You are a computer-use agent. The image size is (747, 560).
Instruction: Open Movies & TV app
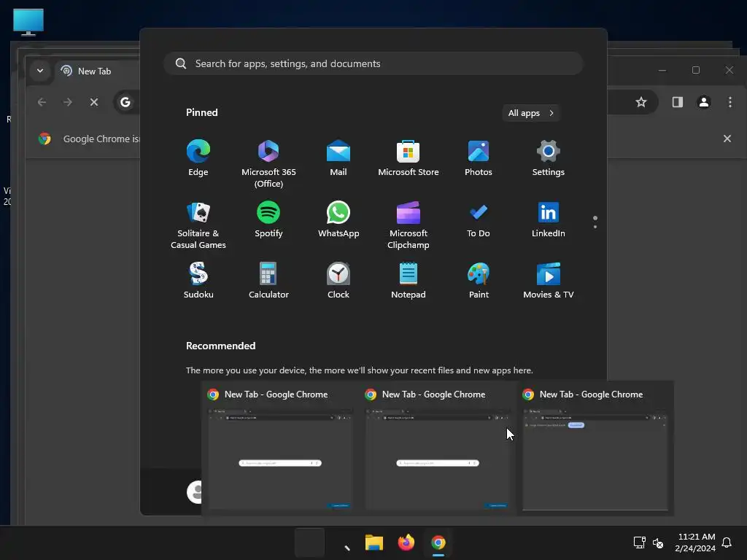click(549, 281)
